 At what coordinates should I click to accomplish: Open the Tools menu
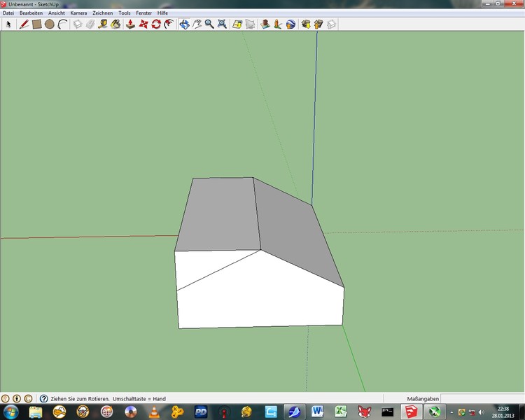(124, 13)
